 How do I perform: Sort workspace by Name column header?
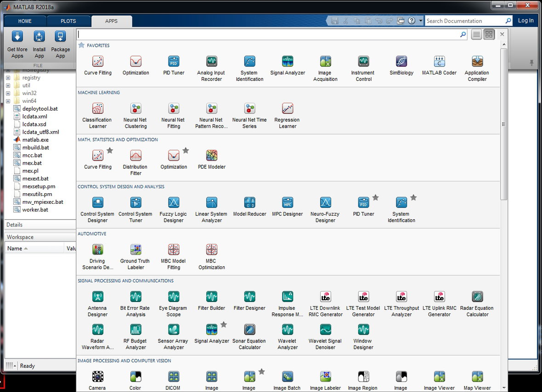coord(34,248)
